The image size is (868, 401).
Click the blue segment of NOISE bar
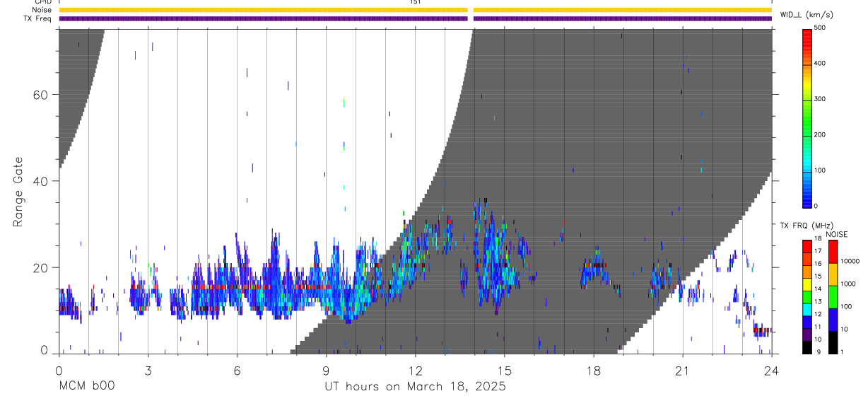[833, 319]
